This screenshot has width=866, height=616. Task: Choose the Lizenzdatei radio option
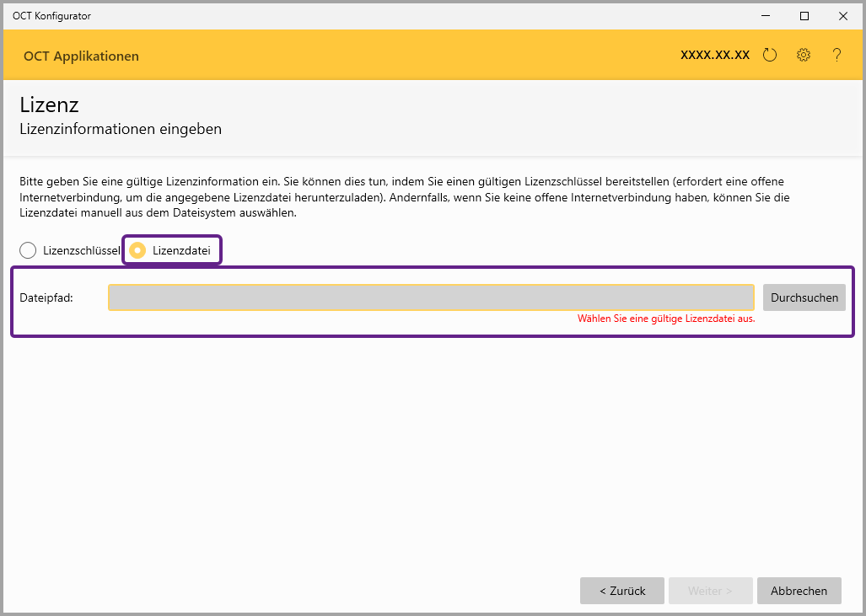(x=138, y=250)
